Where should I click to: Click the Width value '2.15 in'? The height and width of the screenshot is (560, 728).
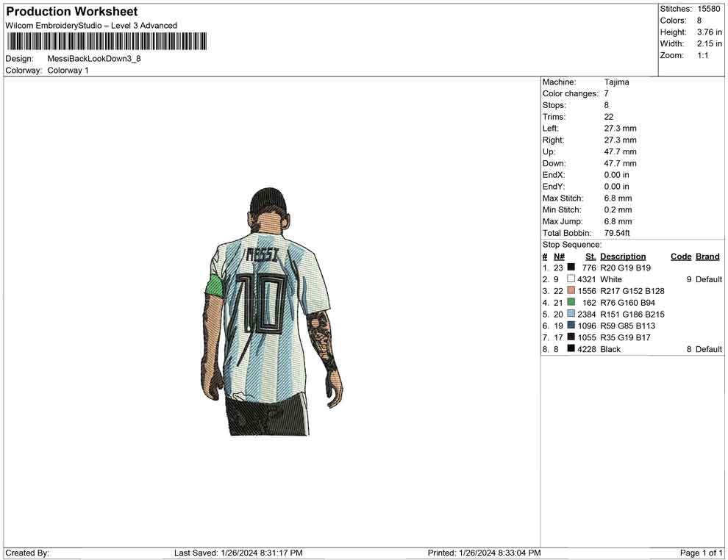tap(709, 43)
